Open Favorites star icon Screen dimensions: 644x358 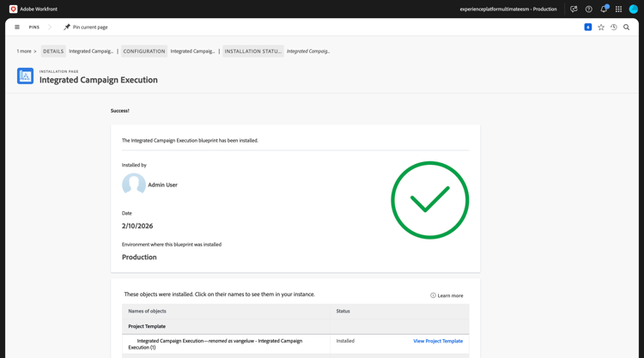(x=601, y=27)
